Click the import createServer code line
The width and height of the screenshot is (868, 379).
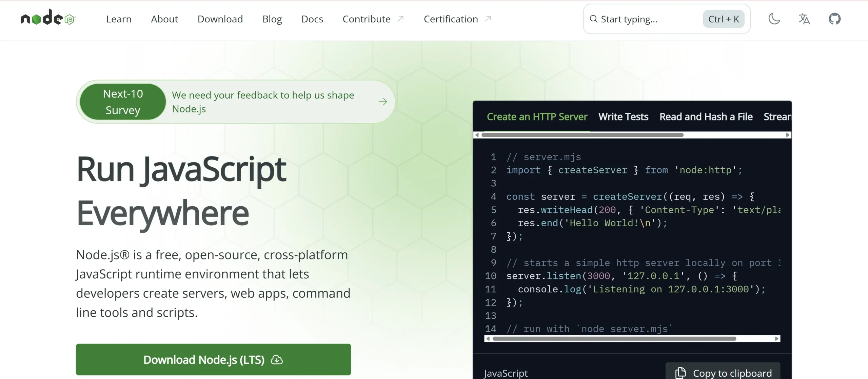pos(624,170)
